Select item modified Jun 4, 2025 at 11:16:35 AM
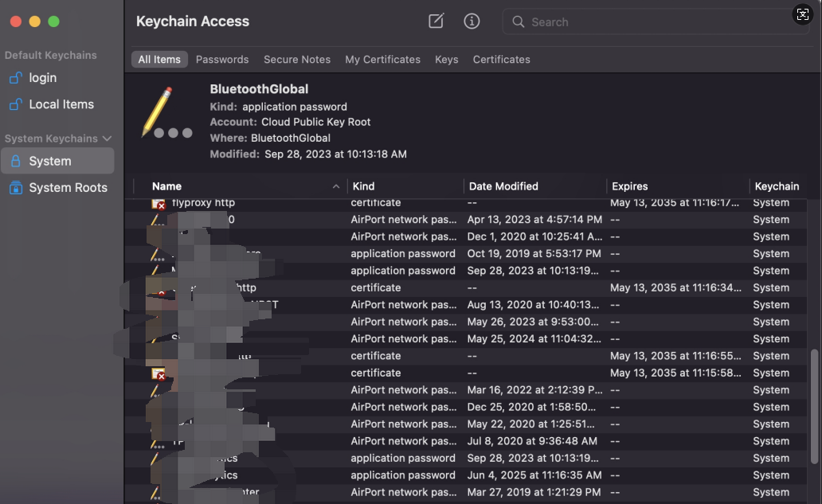822x504 pixels. (534, 475)
